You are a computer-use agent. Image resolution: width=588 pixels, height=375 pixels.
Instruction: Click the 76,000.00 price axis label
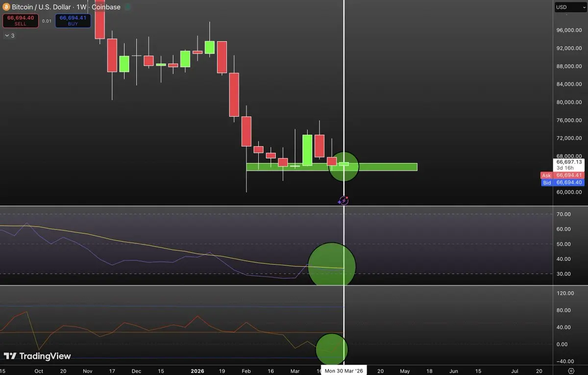pyautogui.click(x=569, y=120)
